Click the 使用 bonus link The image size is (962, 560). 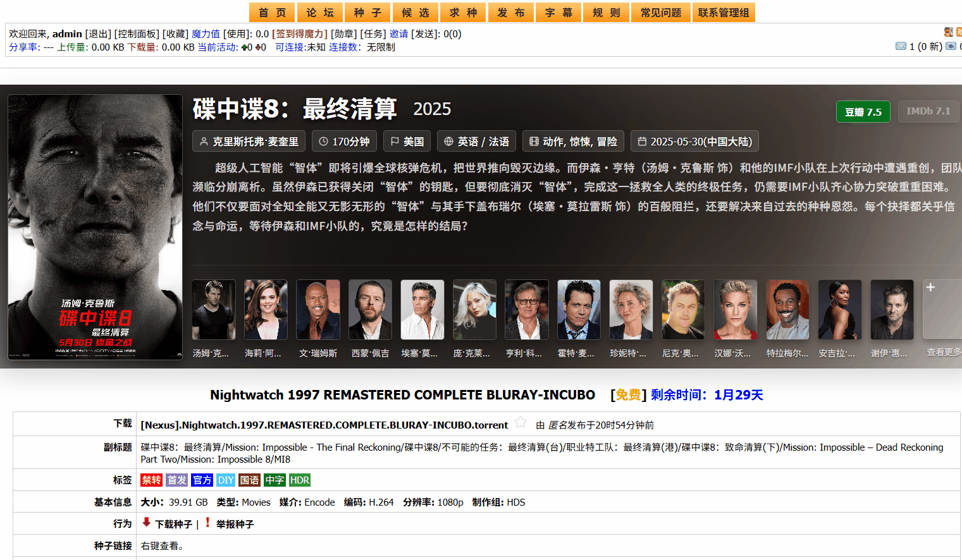[x=237, y=34]
